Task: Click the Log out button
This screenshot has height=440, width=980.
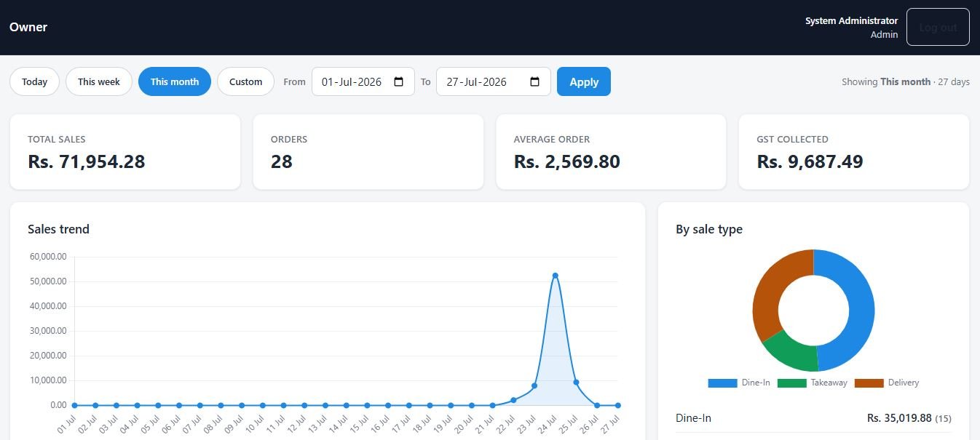Action: 938,27
